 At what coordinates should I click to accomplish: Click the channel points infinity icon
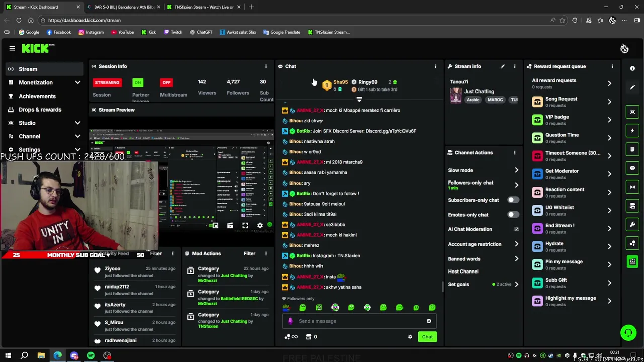[291, 337]
